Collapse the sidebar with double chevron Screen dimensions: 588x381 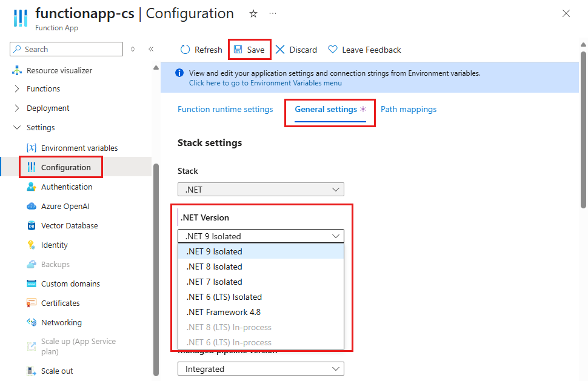[151, 49]
